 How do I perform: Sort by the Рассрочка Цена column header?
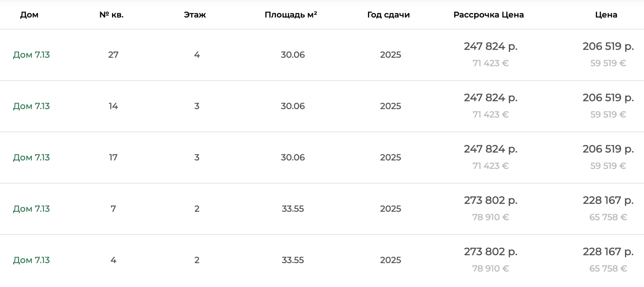pos(489,15)
